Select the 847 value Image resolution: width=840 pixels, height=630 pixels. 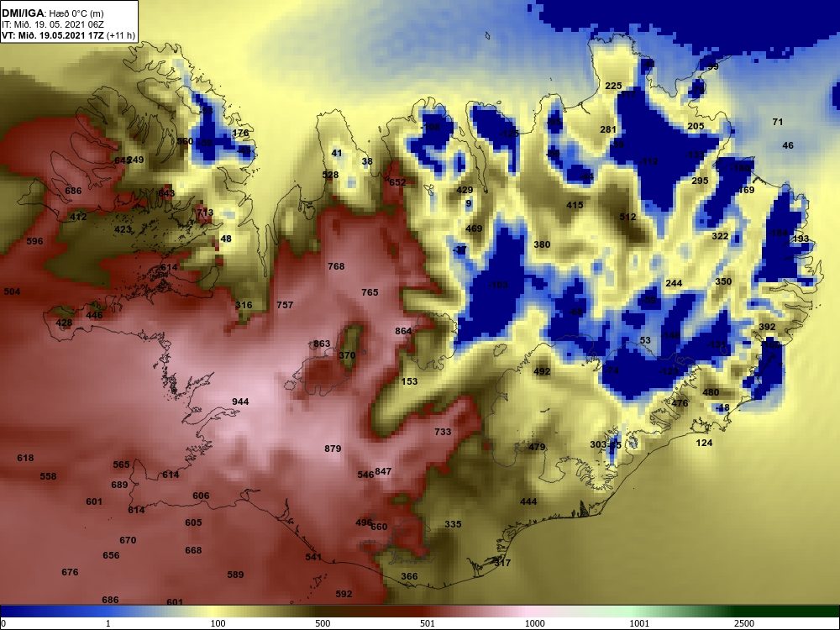coord(384,471)
